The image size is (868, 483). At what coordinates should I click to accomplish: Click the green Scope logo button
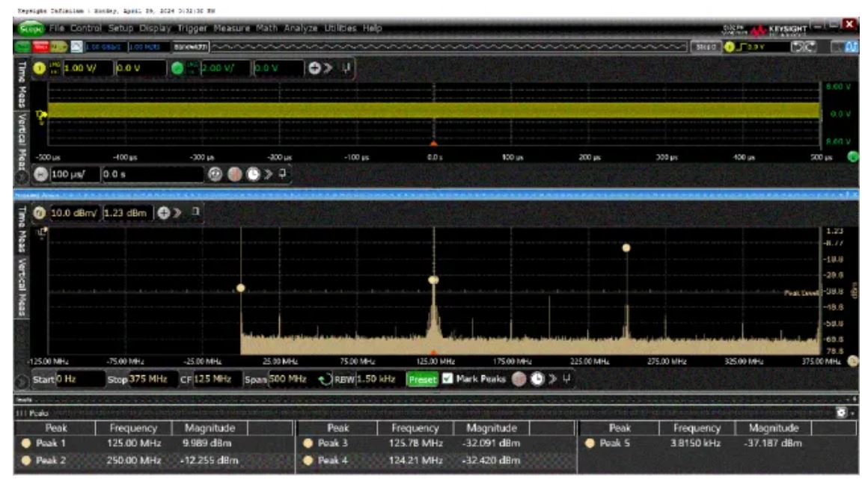pyautogui.click(x=31, y=28)
